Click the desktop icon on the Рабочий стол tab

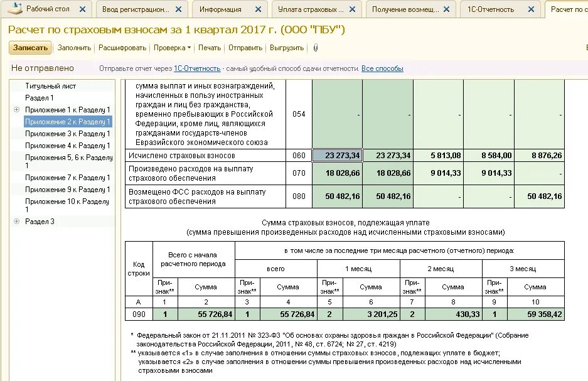15,8
